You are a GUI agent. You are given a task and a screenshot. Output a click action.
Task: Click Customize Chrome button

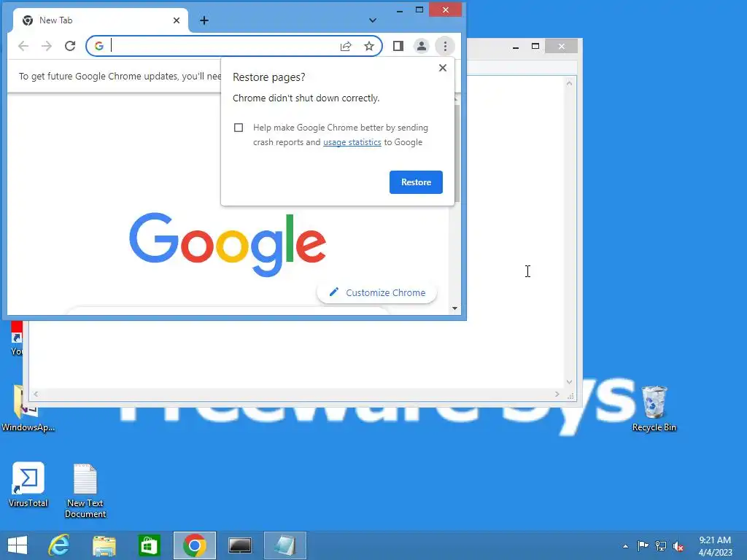pos(377,292)
